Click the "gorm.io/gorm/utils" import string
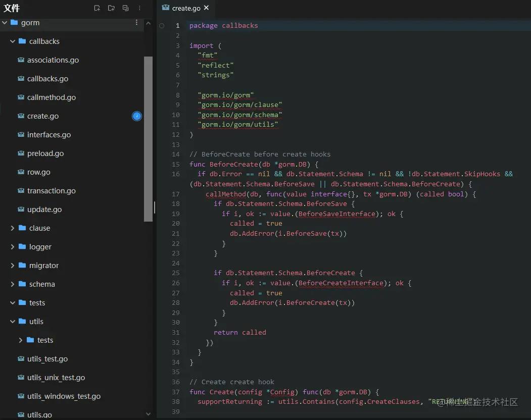Screen dimensions: 531x420 238,125
